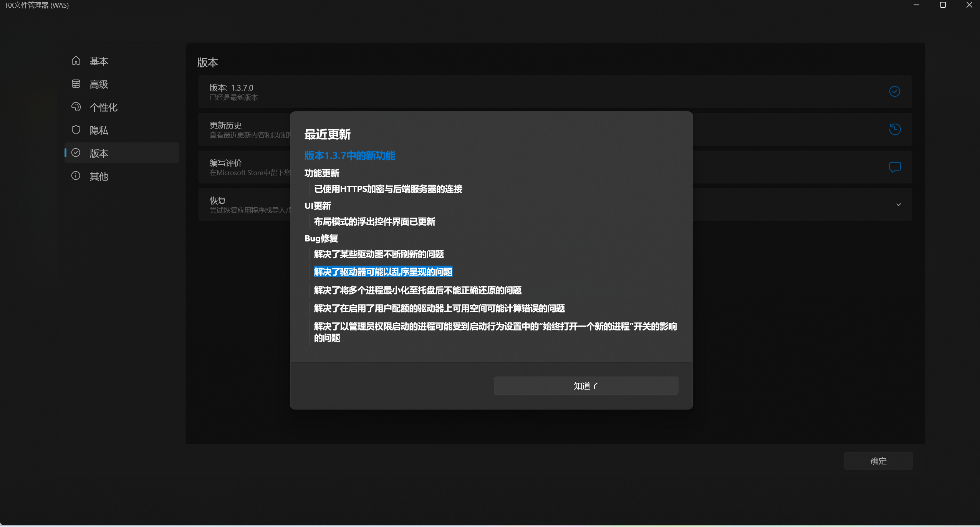Select the sliders icon for 高级 settings

[76, 84]
